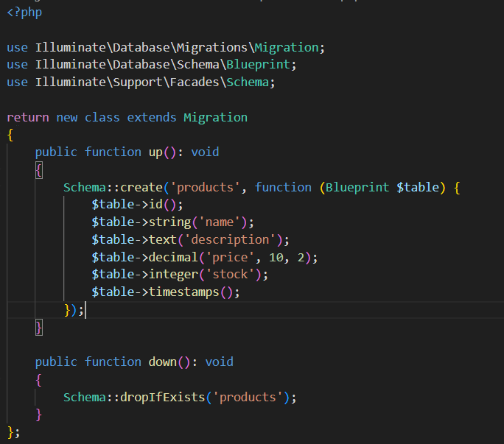This screenshot has height=444, width=504.
Task: Click Schema in the Facades use statement
Action: tap(248, 82)
